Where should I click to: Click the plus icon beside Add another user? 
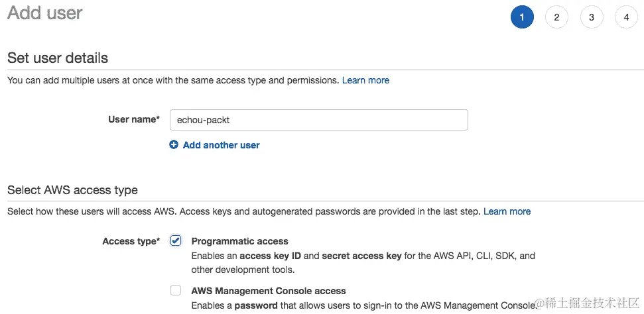click(x=174, y=145)
